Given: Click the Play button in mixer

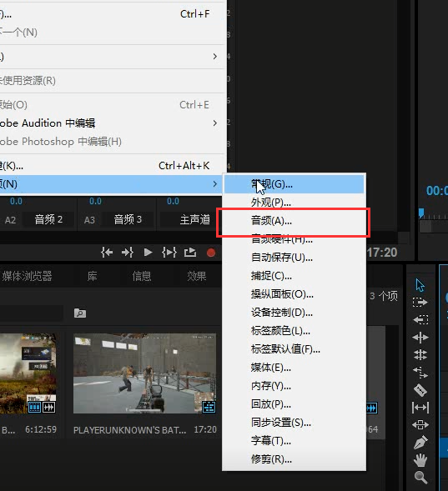Looking at the screenshot, I should pos(148,252).
